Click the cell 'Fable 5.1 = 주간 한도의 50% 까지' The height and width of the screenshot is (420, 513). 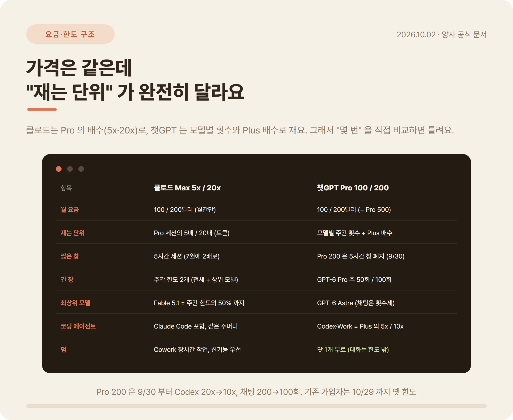coord(199,303)
